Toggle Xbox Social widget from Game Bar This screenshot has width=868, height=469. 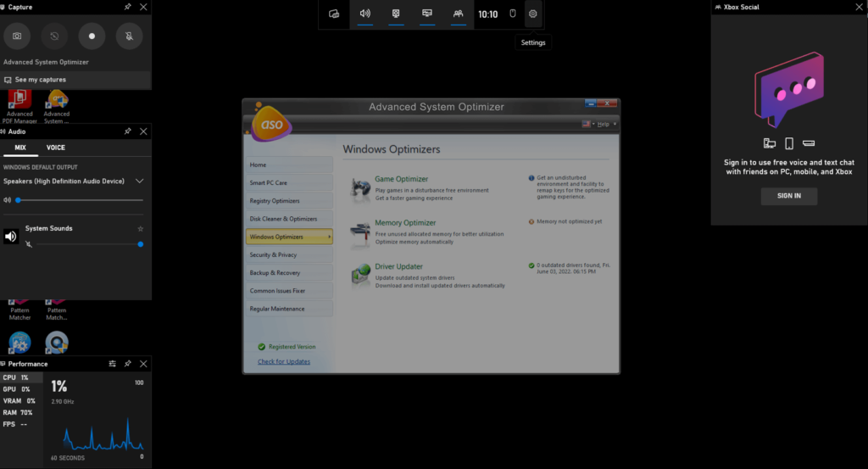458,14
